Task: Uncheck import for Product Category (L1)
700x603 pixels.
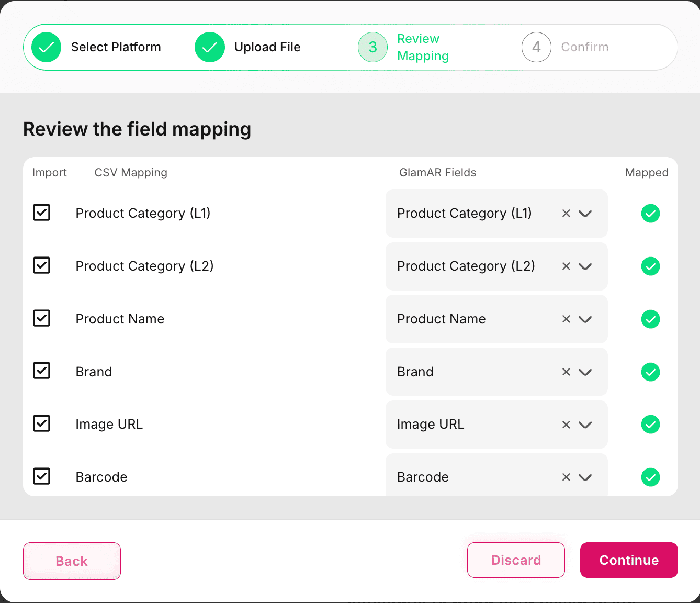Action: [42, 213]
